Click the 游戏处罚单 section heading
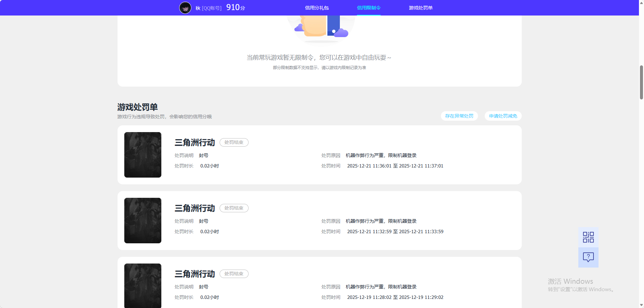The image size is (644, 308). (x=137, y=107)
